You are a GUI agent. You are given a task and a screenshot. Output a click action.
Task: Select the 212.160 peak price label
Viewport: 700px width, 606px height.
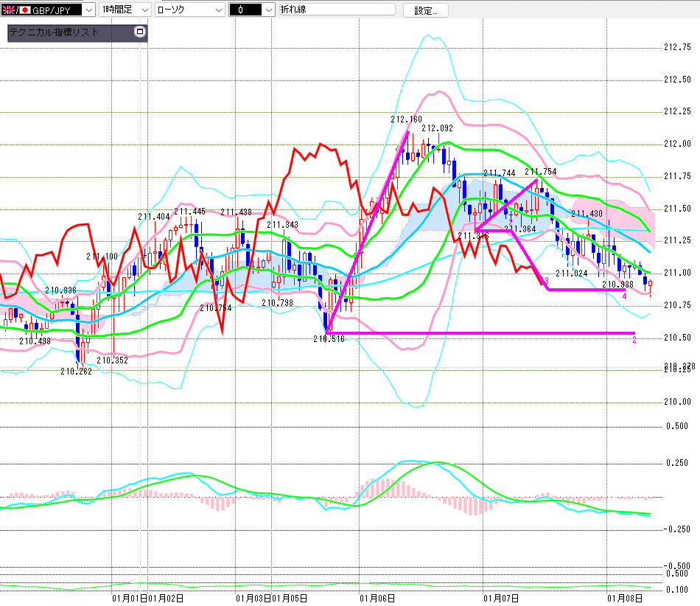click(x=406, y=119)
